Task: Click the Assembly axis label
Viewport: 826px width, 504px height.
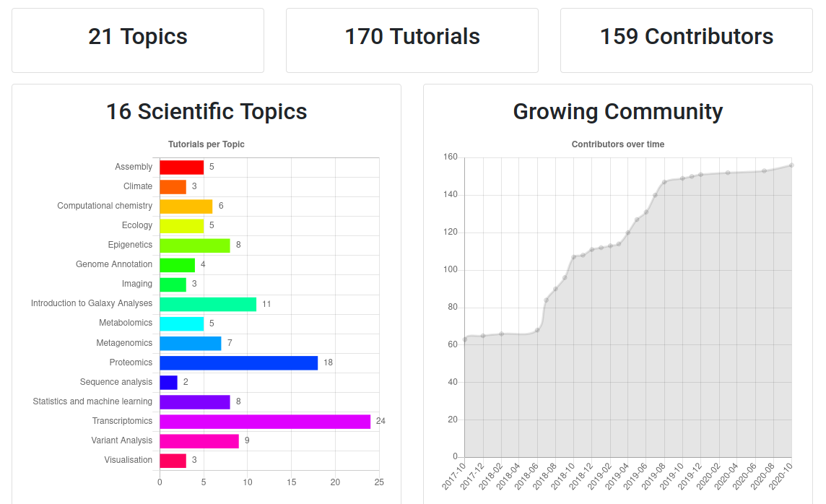Action: coord(134,167)
